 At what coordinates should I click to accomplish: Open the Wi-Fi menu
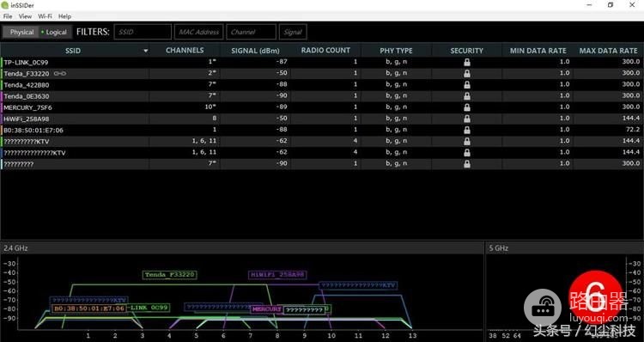coord(45,16)
